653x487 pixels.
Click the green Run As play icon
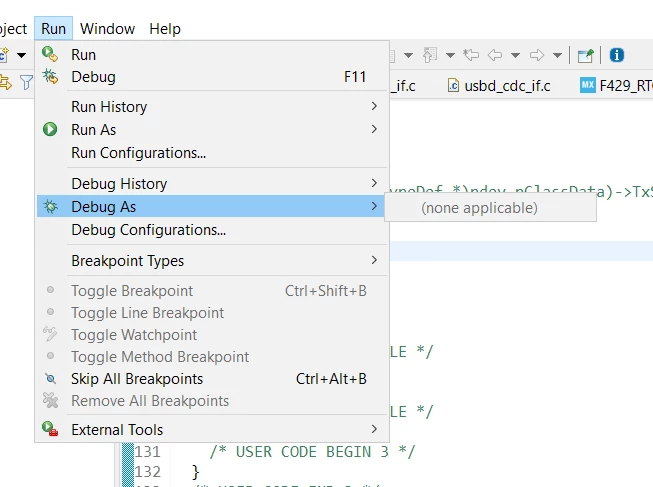[x=50, y=129]
